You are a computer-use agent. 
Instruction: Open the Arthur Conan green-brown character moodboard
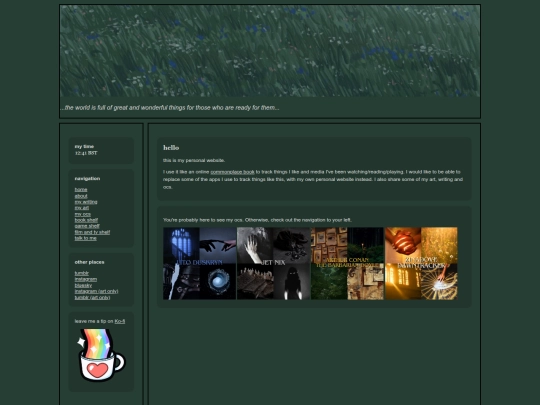pyautogui.click(x=347, y=263)
